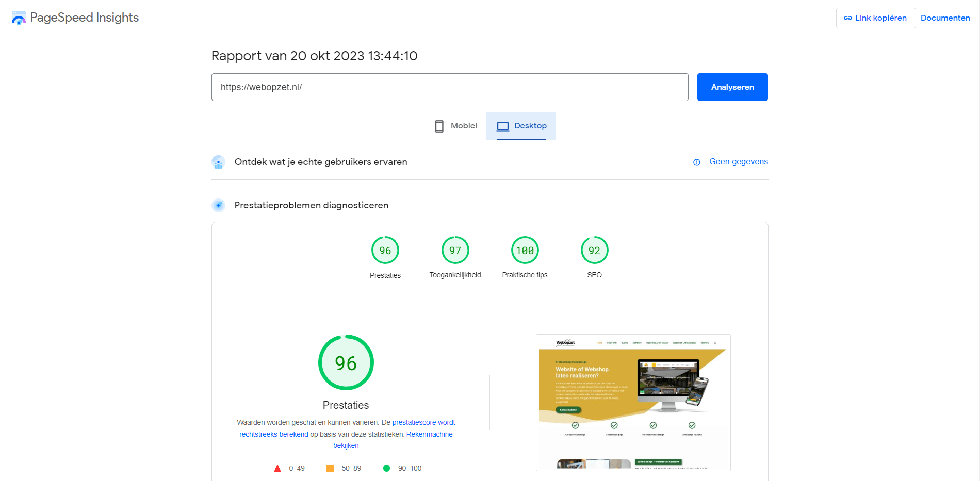The width and height of the screenshot is (980, 481).
Task: Click the SEO score gauge 92
Action: pos(594,251)
